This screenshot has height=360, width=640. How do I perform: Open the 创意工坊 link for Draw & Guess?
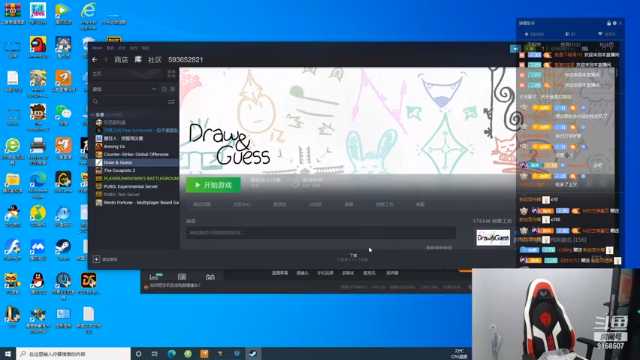tap(384, 204)
